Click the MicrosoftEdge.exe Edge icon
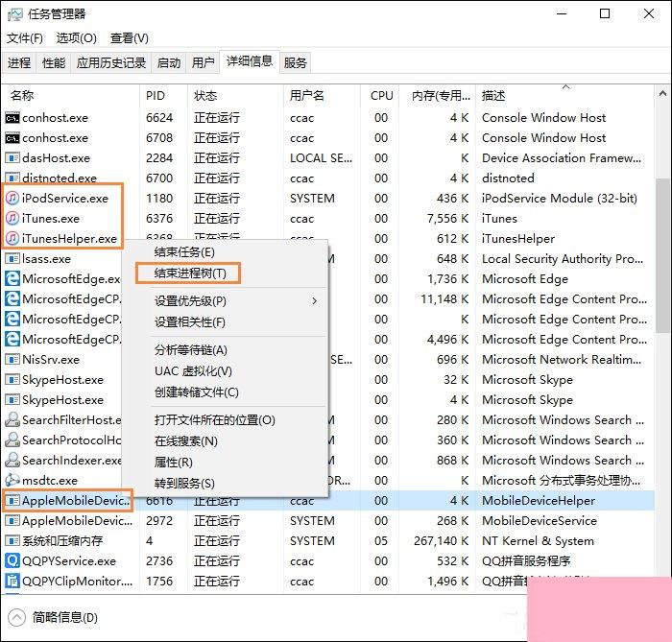 [12, 279]
